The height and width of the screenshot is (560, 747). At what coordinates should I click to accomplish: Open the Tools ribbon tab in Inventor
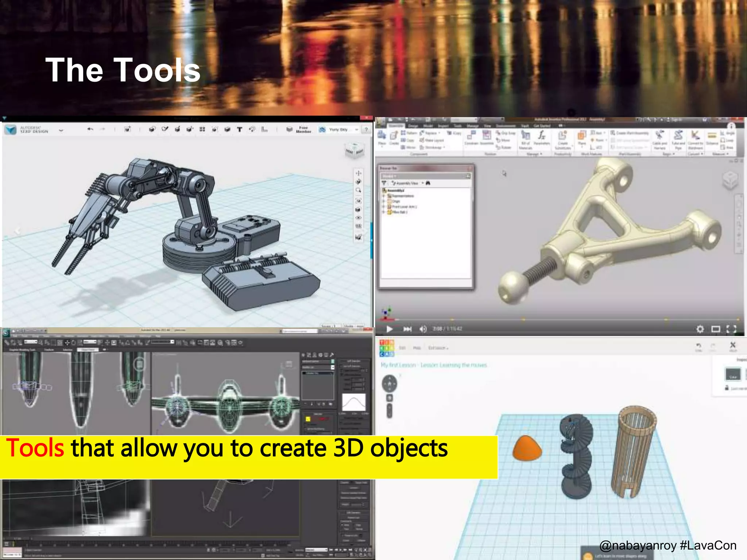tap(458, 125)
